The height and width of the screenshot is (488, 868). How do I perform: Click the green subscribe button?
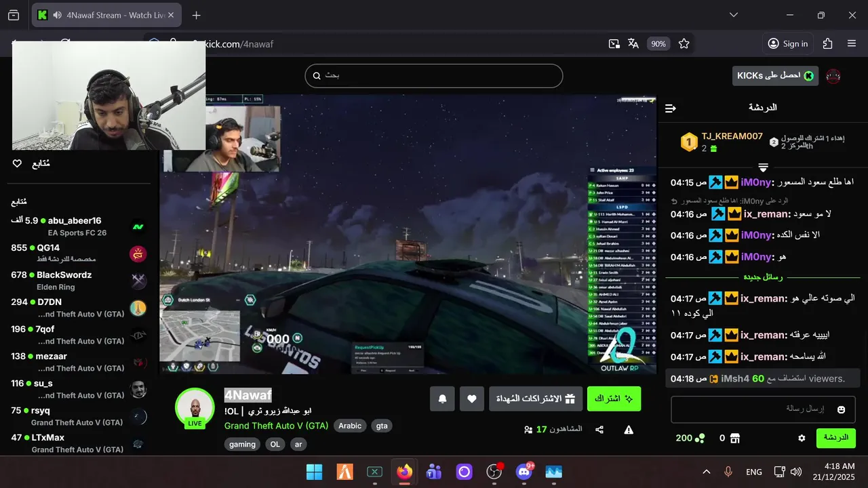(x=614, y=399)
